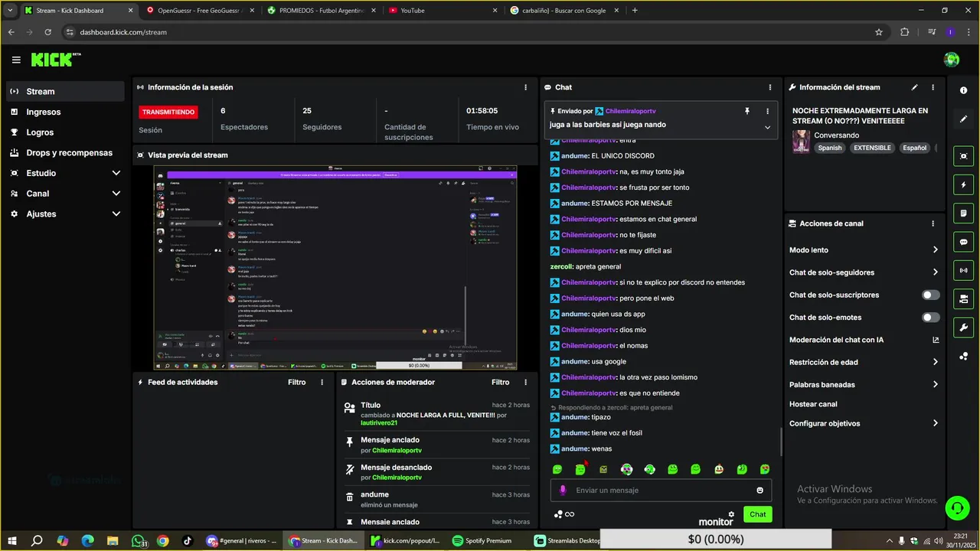980x551 pixels.
Task: Send message with the green Chat button
Action: click(757, 514)
